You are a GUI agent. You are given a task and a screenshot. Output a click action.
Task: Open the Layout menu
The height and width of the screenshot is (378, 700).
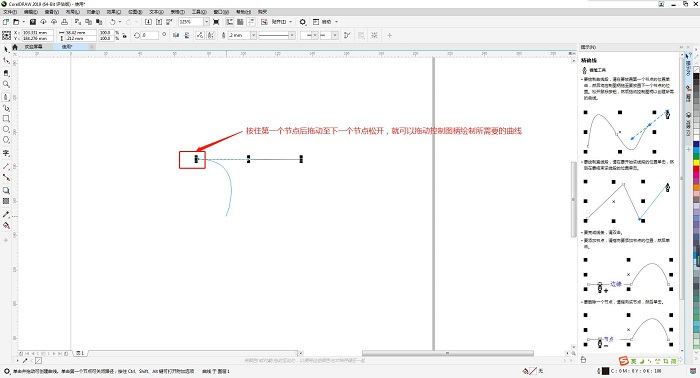72,12
